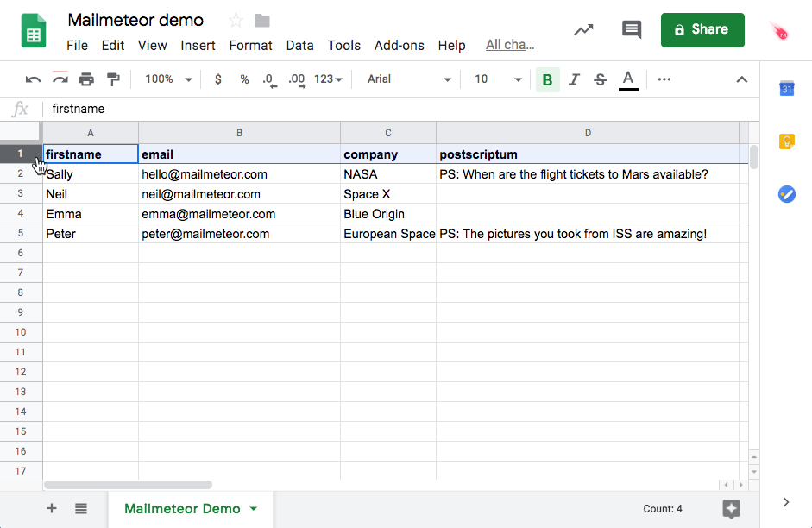This screenshot has height=528, width=812.
Task: Click the green Share button
Action: (702, 30)
